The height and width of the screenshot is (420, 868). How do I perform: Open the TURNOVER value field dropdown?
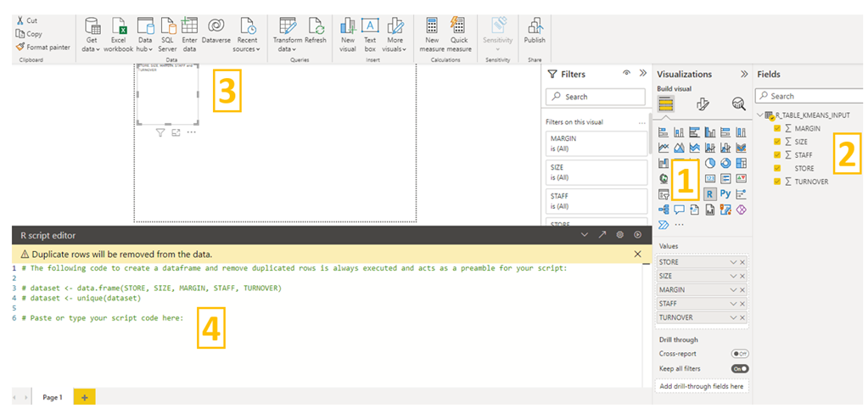[733, 317]
